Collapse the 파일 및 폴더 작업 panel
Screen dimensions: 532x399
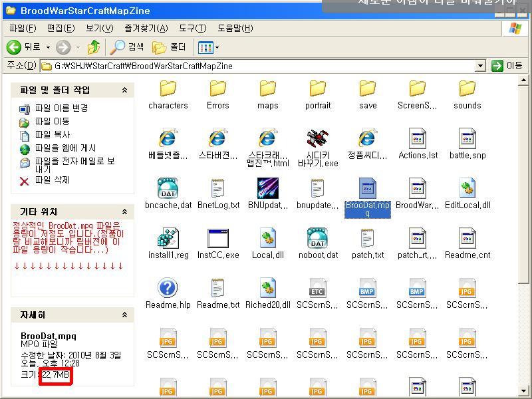[x=124, y=90]
